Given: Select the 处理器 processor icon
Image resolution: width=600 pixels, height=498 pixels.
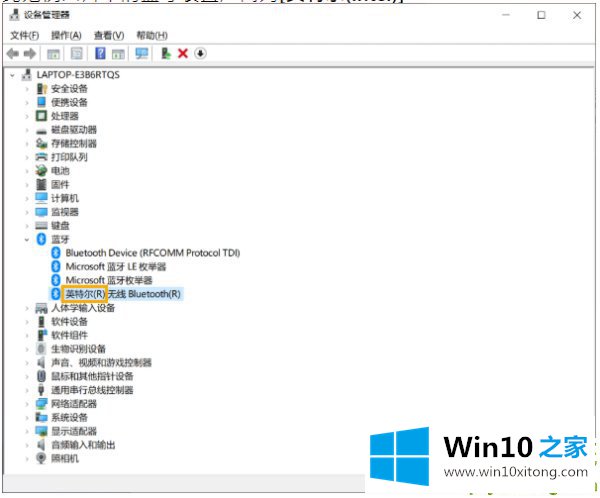Looking at the screenshot, I should pos(41,116).
